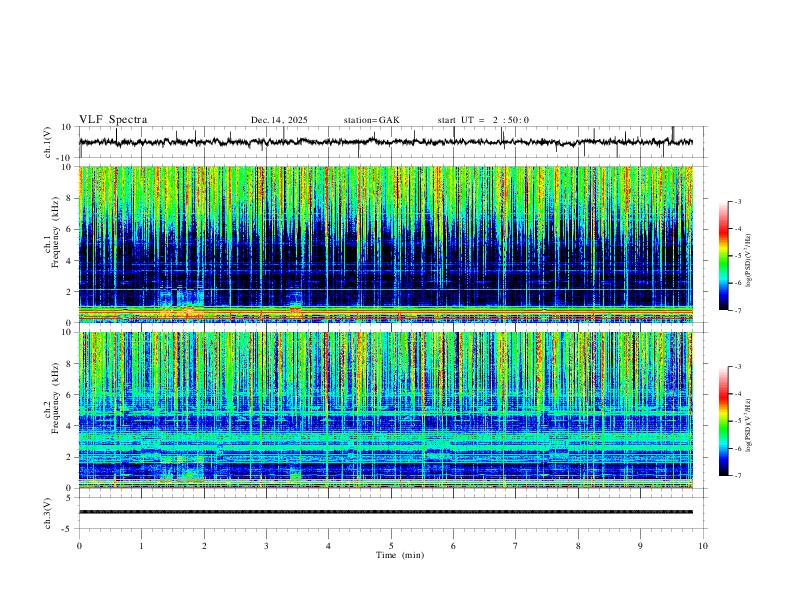Click the 'ch.3(V)' axis label
The height and width of the screenshot is (612, 792).
point(48,513)
